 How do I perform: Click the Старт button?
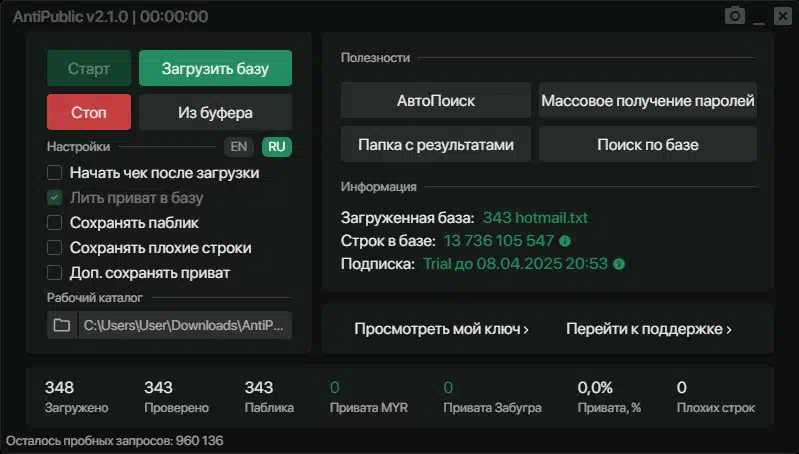89,68
